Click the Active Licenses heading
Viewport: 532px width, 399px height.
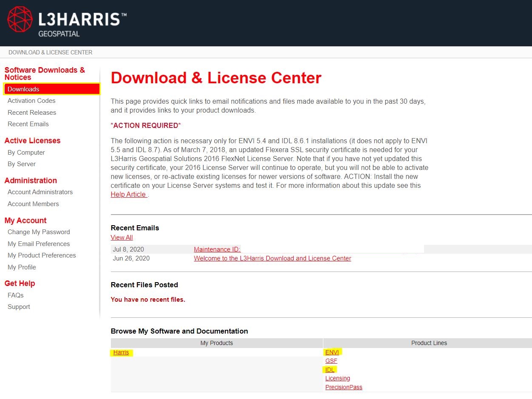pos(32,141)
